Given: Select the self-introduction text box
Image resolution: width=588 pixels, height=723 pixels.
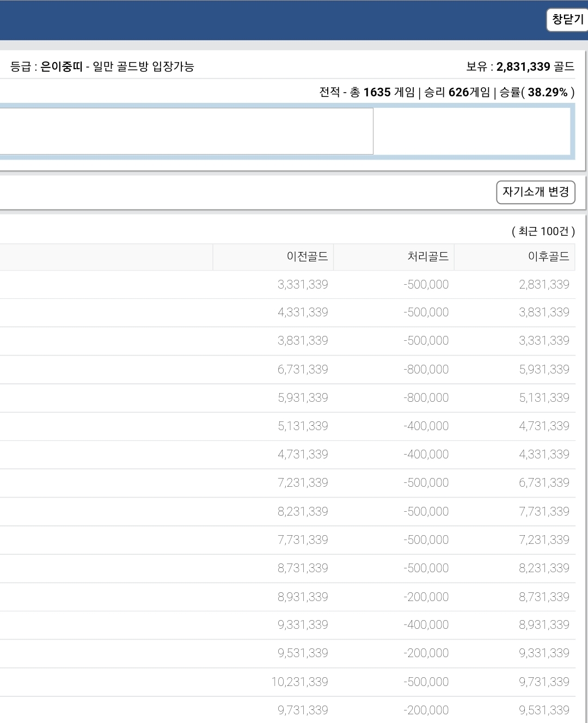Looking at the screenshot, I should [186, 131].
